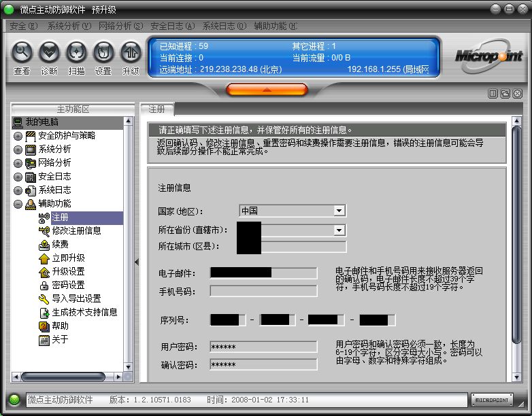Click the restore-panel icon above the scrollbar
532x416 pixels.
click(x=505, y=93)
